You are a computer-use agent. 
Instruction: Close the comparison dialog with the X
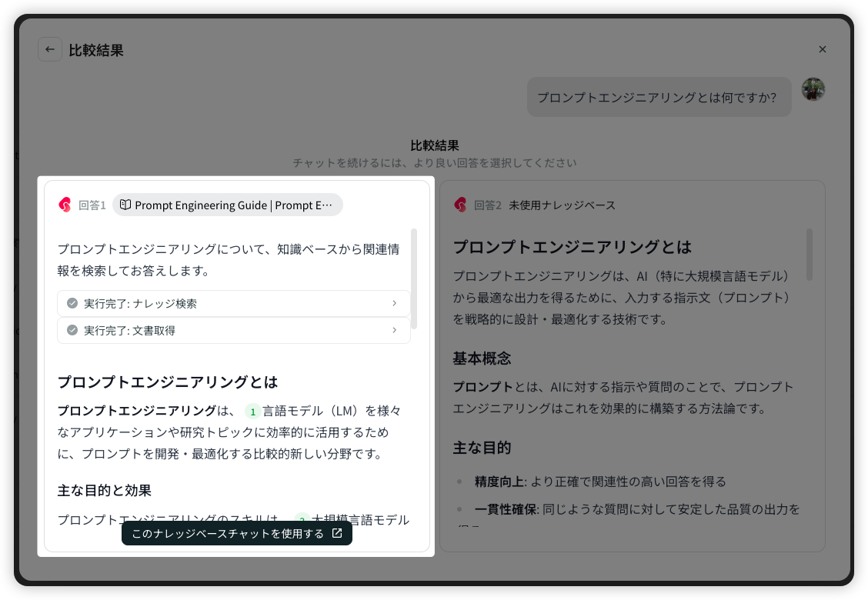click(822, 49)
